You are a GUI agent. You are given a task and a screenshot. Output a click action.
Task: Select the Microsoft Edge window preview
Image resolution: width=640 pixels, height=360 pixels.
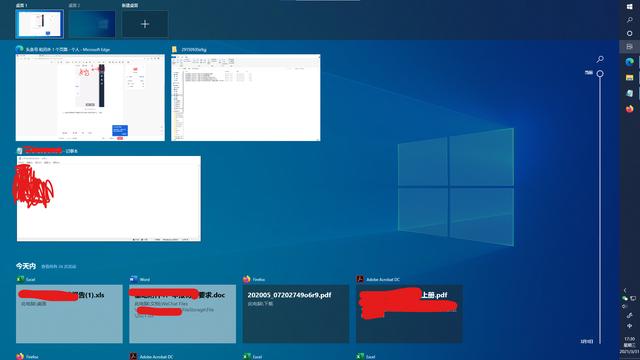pyautogui.click(x=90, y=98)
